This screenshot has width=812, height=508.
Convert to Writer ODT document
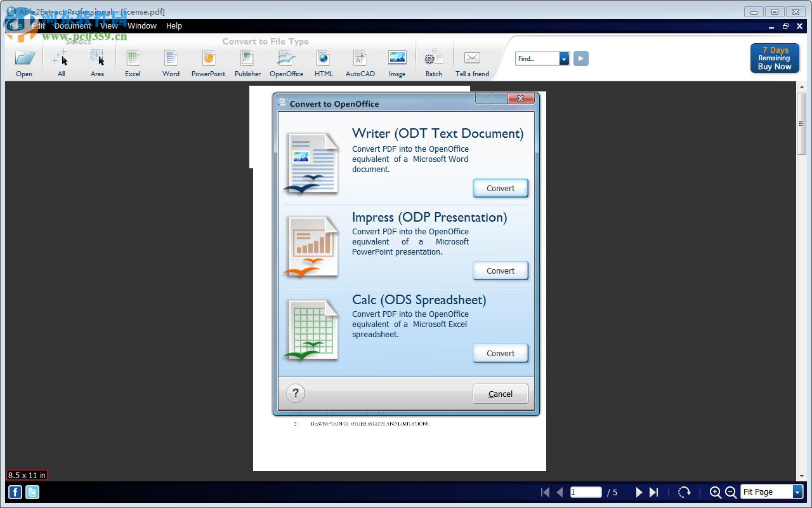click(x=501, y=188)
